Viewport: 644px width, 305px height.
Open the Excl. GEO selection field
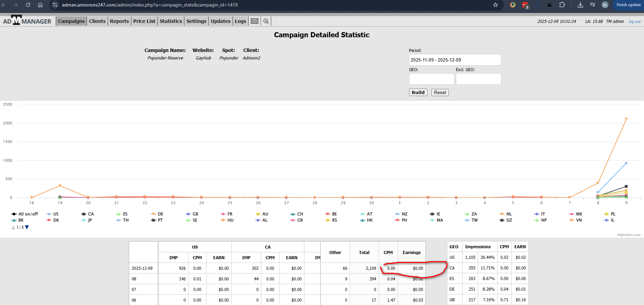(478, 79)
